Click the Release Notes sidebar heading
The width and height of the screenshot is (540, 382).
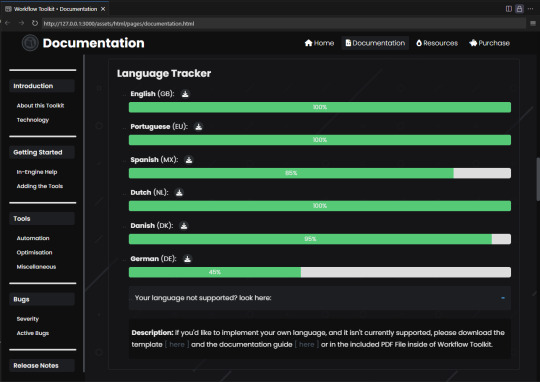pos(42,365)
